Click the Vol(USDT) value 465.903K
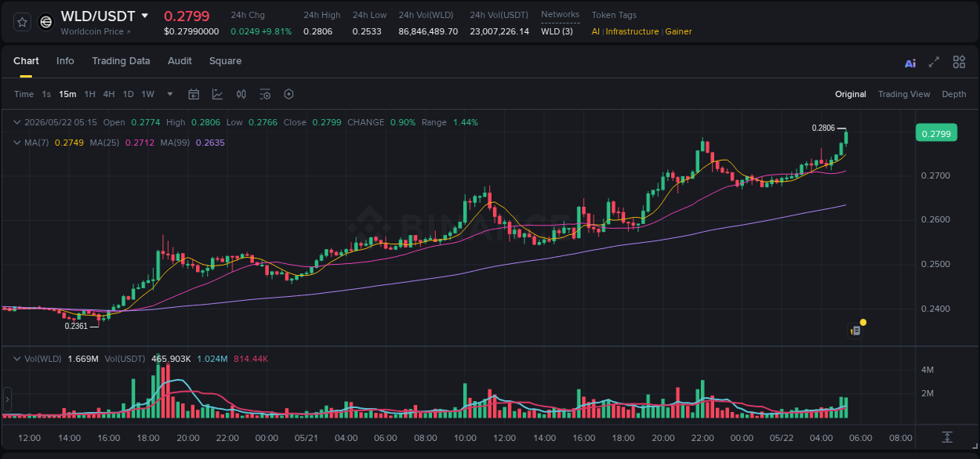This screenshot has width=980, height=459. click(170, 359)
